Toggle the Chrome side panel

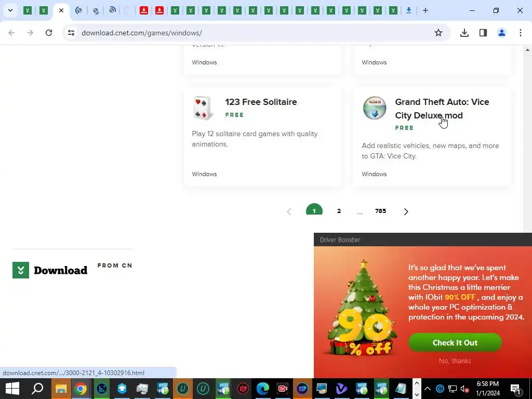pos(483,33)
